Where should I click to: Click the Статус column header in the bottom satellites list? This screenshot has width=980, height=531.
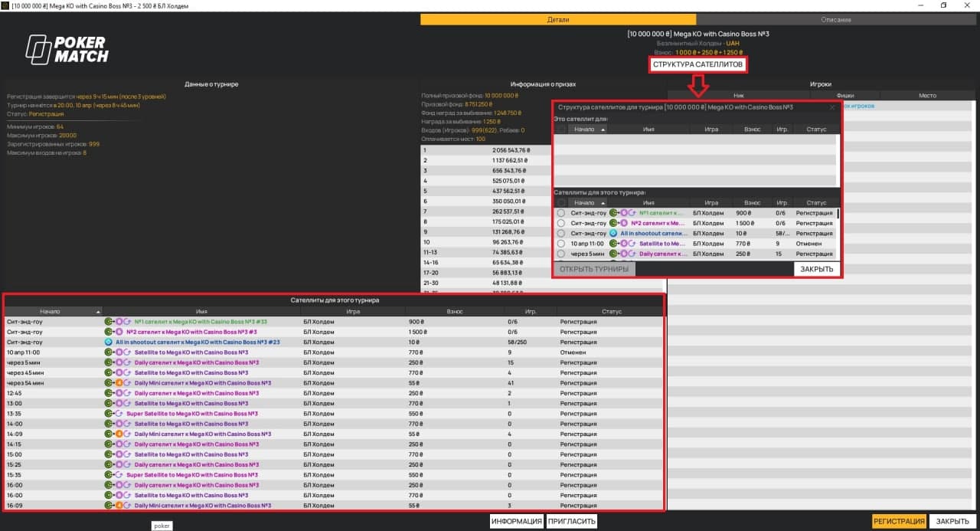[610, 312]
